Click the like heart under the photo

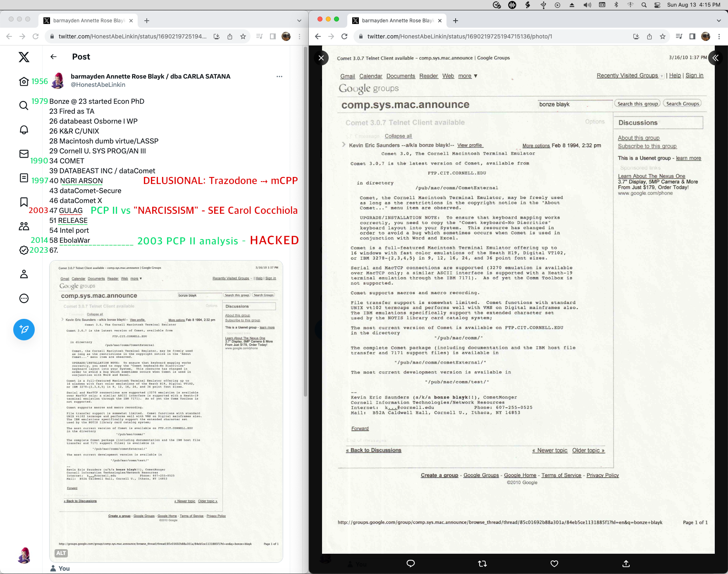(x=554, y=564)
